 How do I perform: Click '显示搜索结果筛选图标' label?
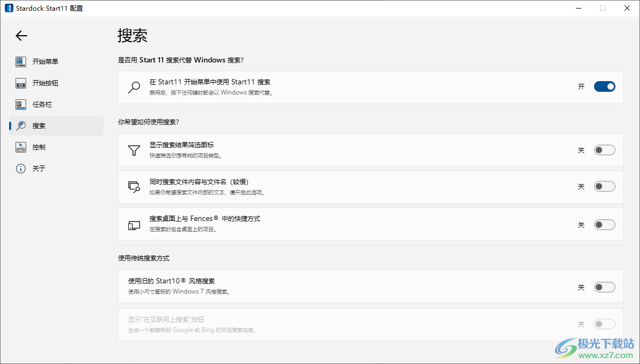(x=182, y=145)
